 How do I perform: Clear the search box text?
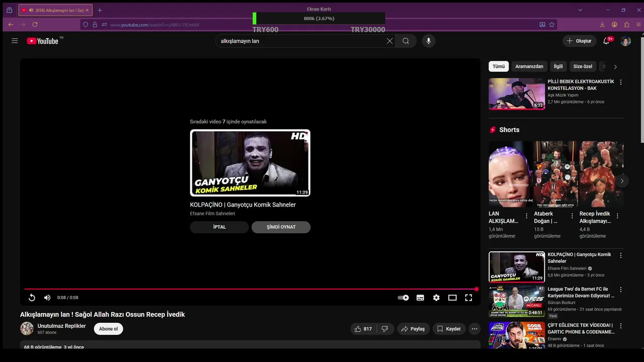click(389, 41)
